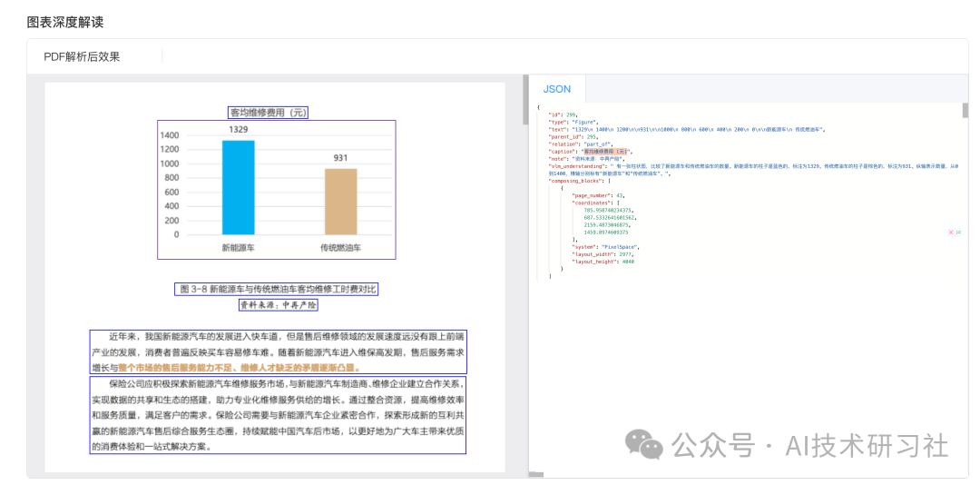Image resolution: width=980 pixels, height=485 pixels.
Task: Click the 图表深度解读 section heading
Action: coord(65,23)
